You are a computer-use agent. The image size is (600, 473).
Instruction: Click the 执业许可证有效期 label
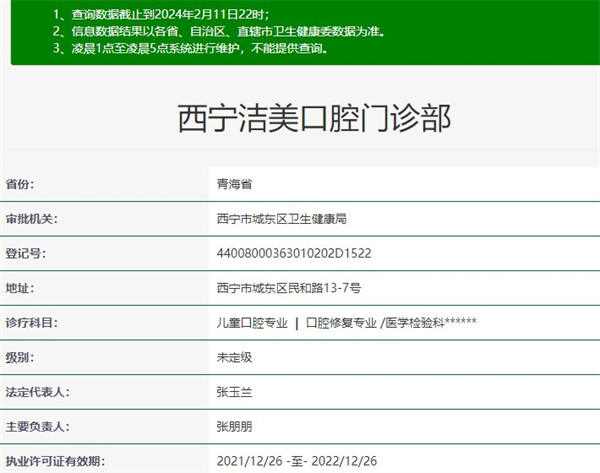pyautogui.click(x=55, y=461)
